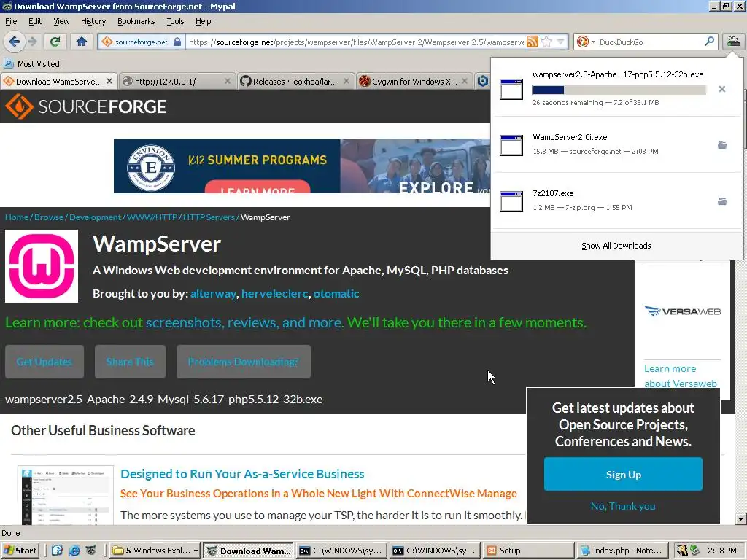747x560 pixels.
Task: Dismiss popup with No, Thank you
Action: (623, 506)
